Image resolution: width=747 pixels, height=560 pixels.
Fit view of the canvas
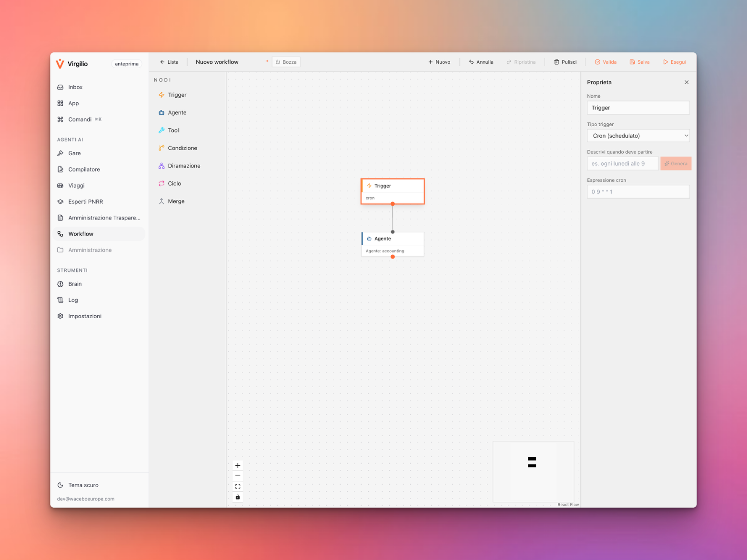[x=238, y=486]
